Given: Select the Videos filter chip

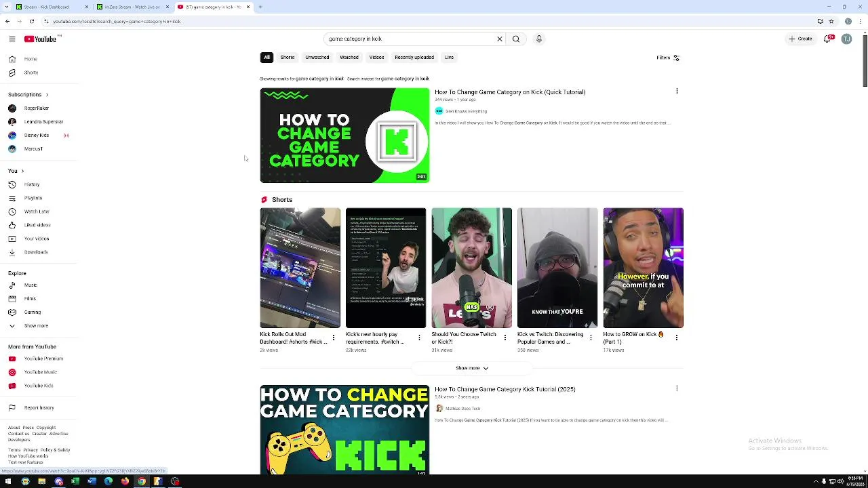Looking at the screenshot, I should pos(376,58).
